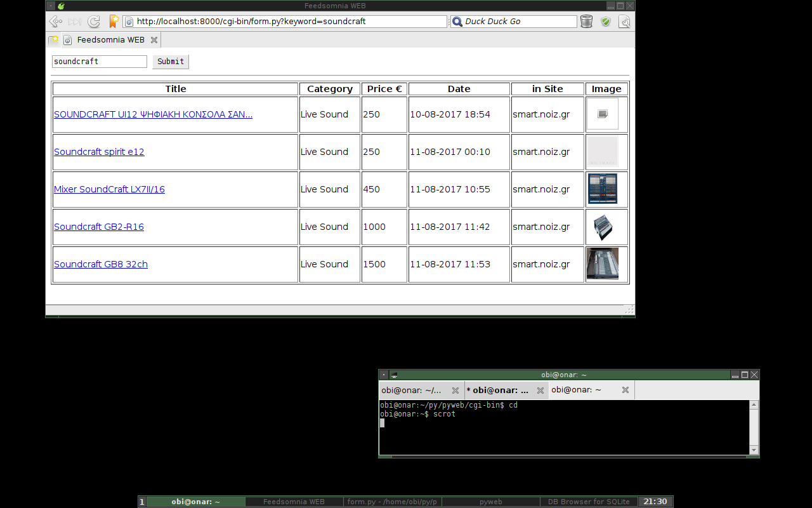The width and height of the screenshot is (812, 508).
Task: Click the date 11-08-2017 11:42
Action: 450,227
